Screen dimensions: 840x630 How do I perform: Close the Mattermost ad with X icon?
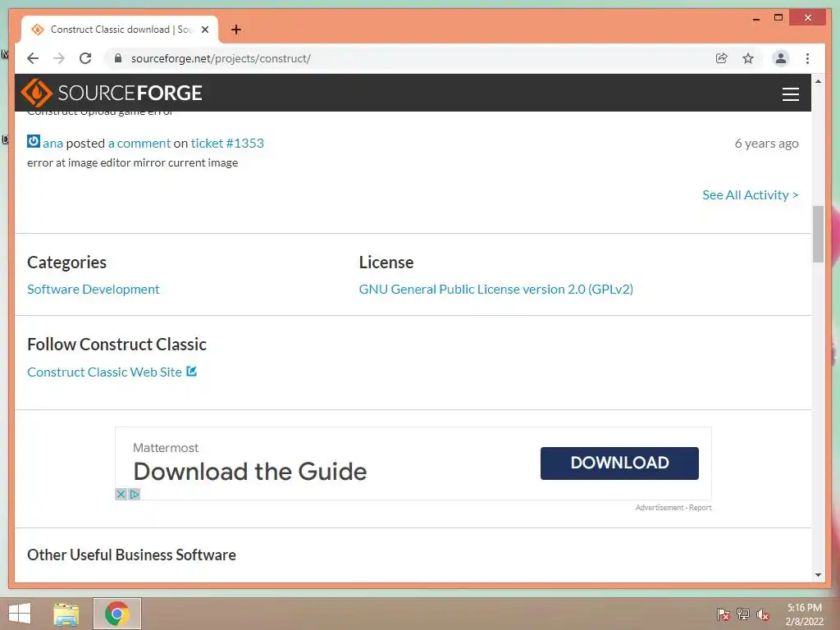(121, 494)
